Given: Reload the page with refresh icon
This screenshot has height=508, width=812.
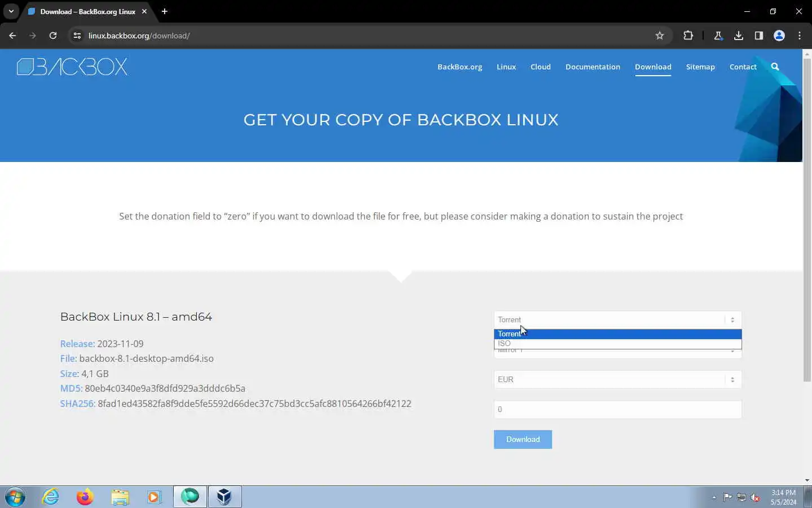Looking at the screenshot, I should (x=53, y=36).
